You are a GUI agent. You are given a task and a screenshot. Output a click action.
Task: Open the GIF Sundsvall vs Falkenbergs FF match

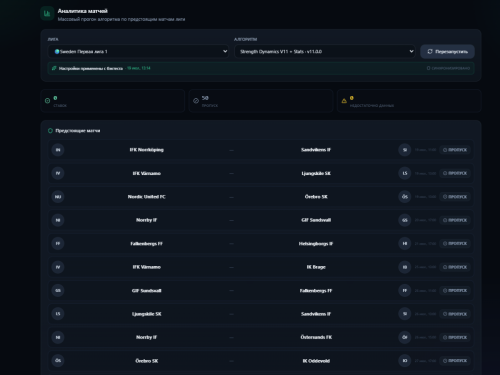pos(261,291)
